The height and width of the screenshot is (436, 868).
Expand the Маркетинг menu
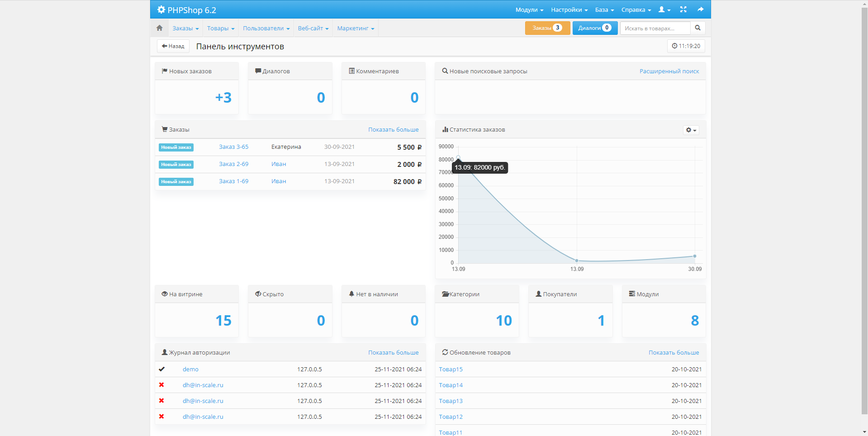coord(356,28)
